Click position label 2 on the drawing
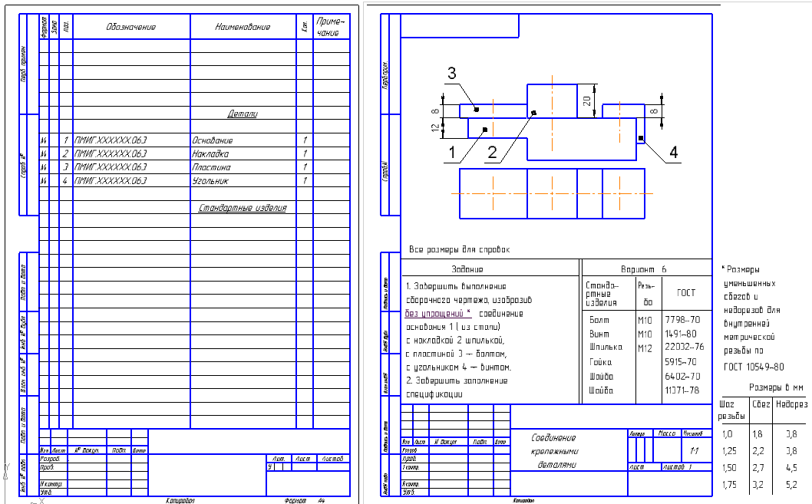 point(493,151)
